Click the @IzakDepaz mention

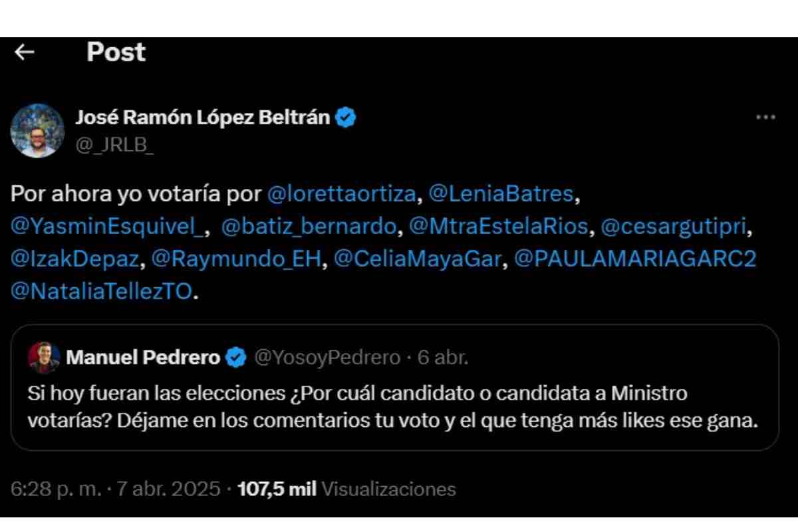point(76,260)
